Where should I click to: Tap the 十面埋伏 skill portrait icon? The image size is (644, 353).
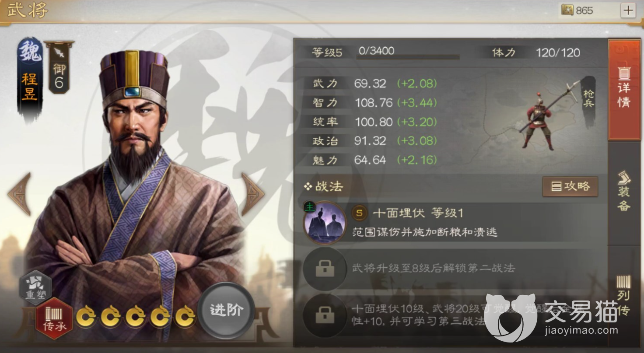point(324,223)
